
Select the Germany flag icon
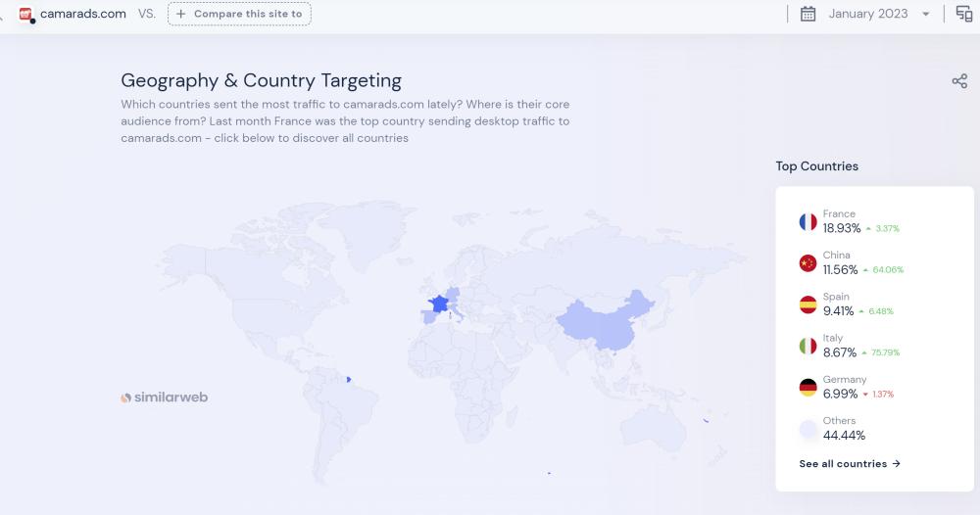click(x=808, y=388)
